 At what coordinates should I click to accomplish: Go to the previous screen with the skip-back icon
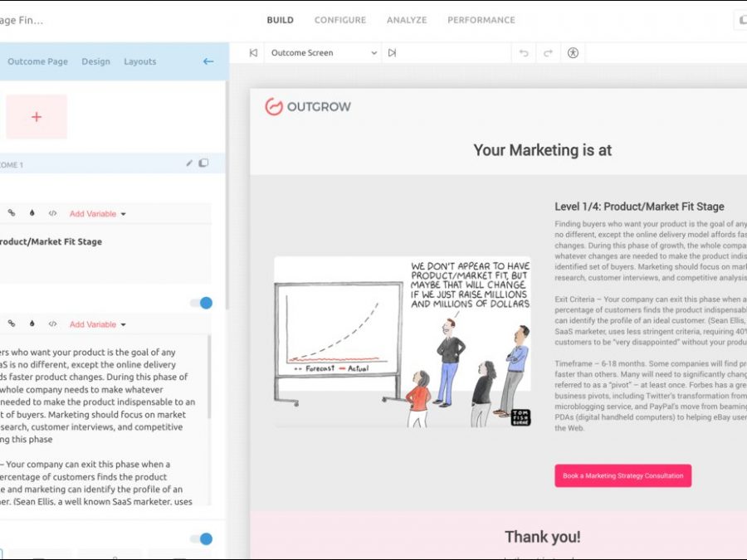(253, 53)
